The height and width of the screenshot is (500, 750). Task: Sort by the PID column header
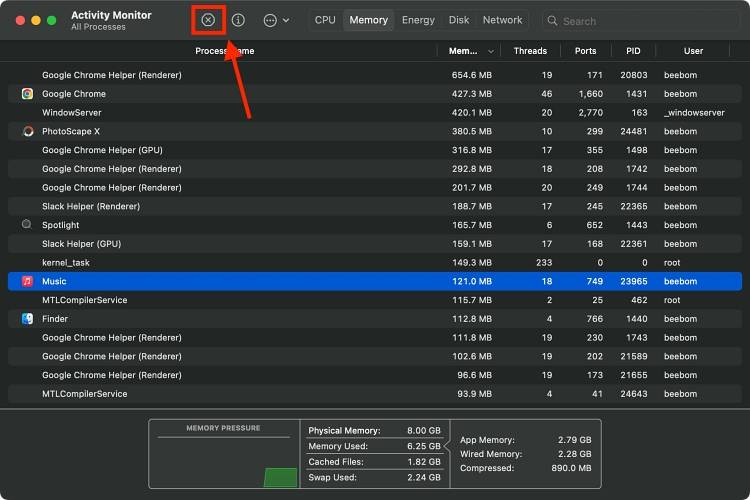point(633,51)
